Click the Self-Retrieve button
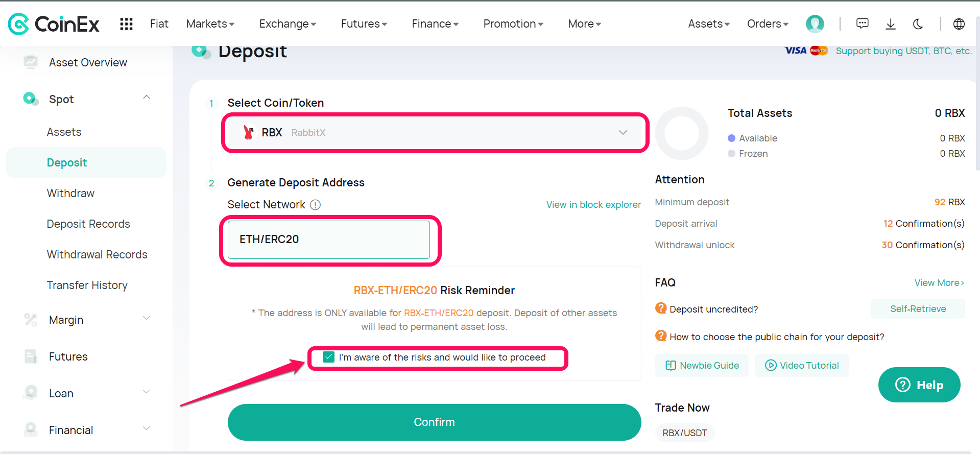Viewport: 980px width, 454px height. click(918, 309)
